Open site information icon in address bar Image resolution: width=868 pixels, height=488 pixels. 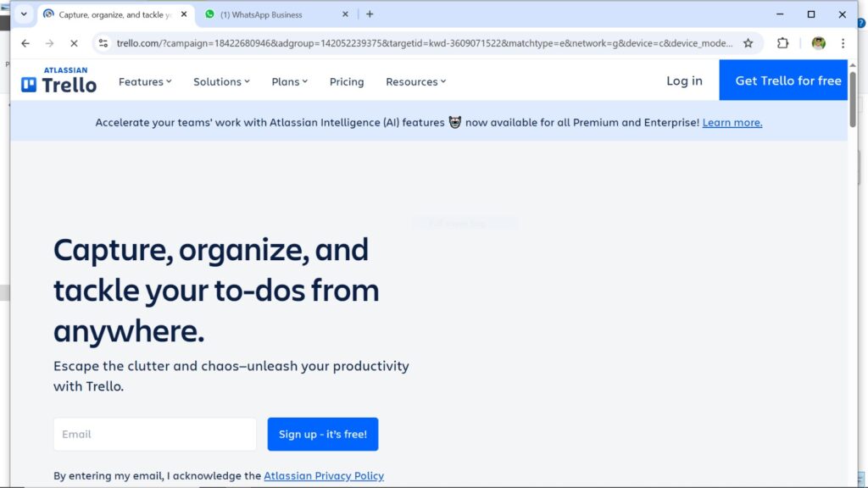tap(103, 43)
